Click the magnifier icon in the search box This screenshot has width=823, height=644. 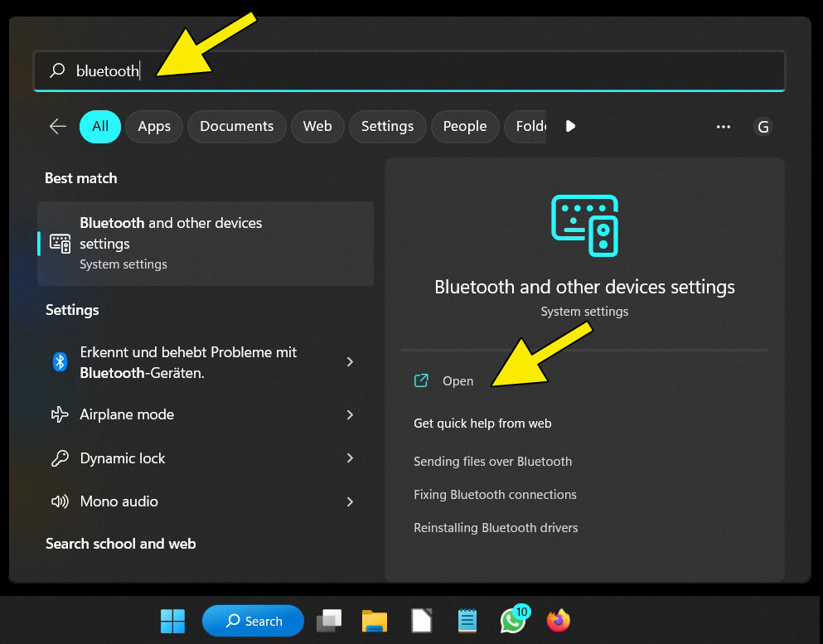pos(56,70)
